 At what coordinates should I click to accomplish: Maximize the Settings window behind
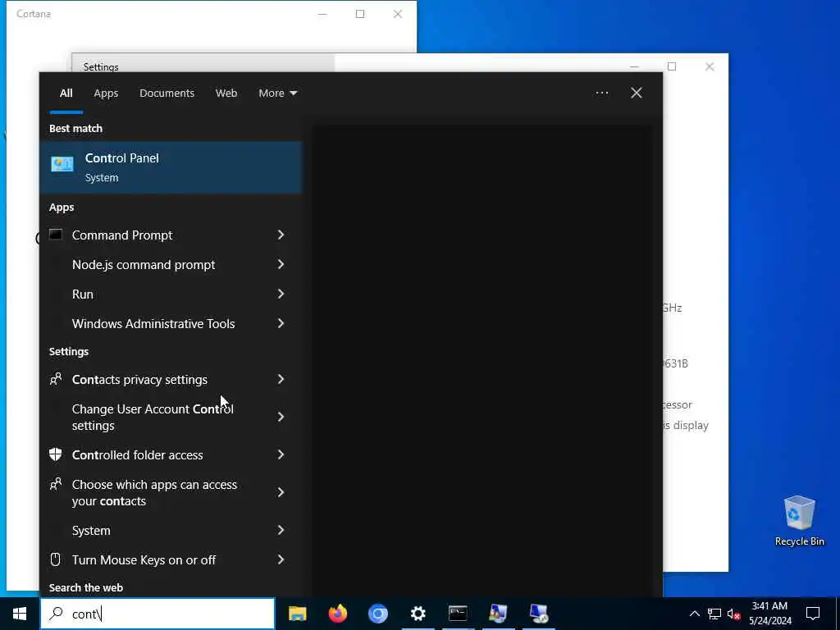pos(672,66)
